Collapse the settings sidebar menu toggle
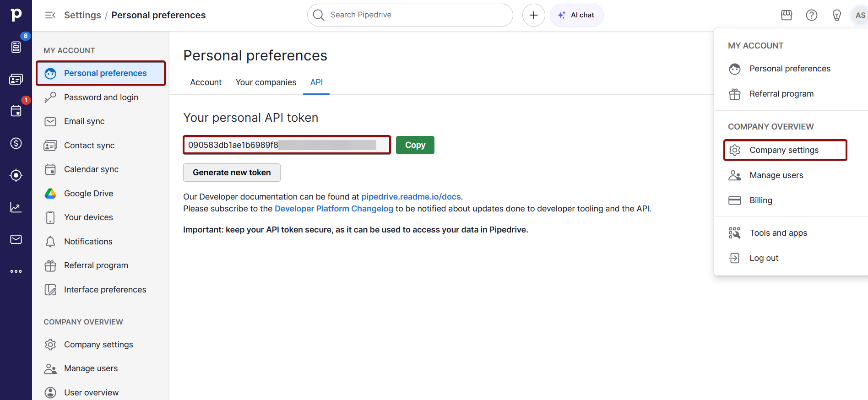This screenshot has height=400, width=868. [50, 15]
